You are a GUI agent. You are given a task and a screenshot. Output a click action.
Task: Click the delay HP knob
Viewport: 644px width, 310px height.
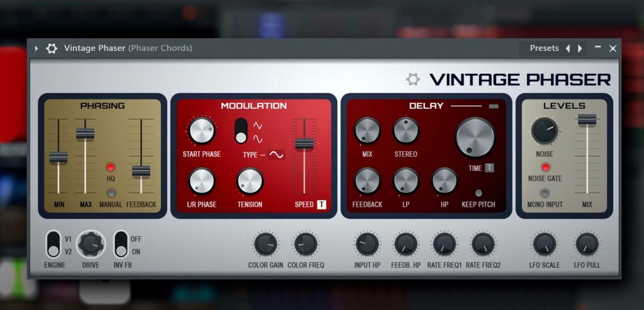[444, 181]
